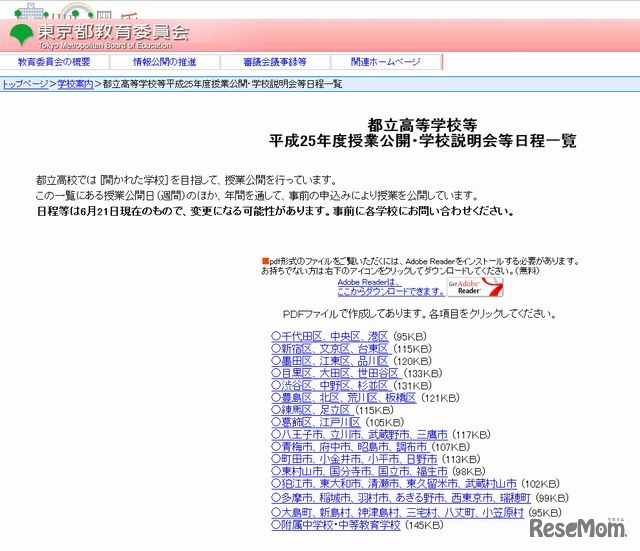This screenshot has width=640, height=551.
Task: Click the green ginkgo leaf Tokyo logo
Action: [21, 34]
